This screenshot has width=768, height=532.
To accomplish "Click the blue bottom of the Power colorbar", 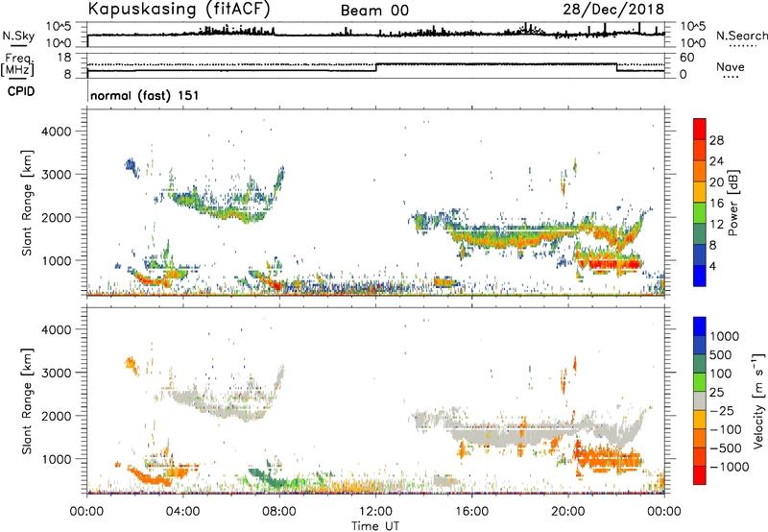I will pyautogui.click(x=700, y=276).
